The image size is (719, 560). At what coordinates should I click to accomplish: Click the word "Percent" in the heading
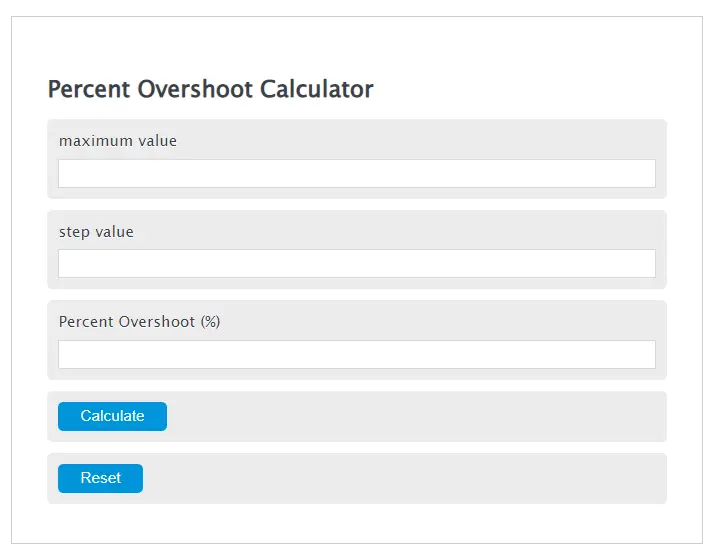click(x=87, y=89)
